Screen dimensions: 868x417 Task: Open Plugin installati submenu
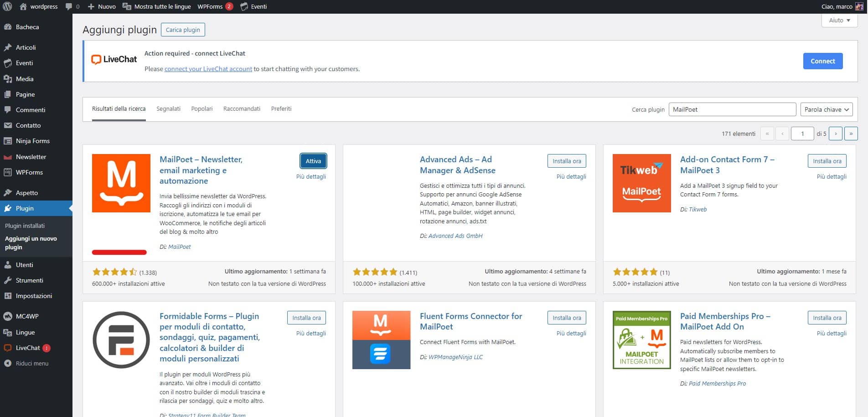pyautogui.click(x=25, y=226)
